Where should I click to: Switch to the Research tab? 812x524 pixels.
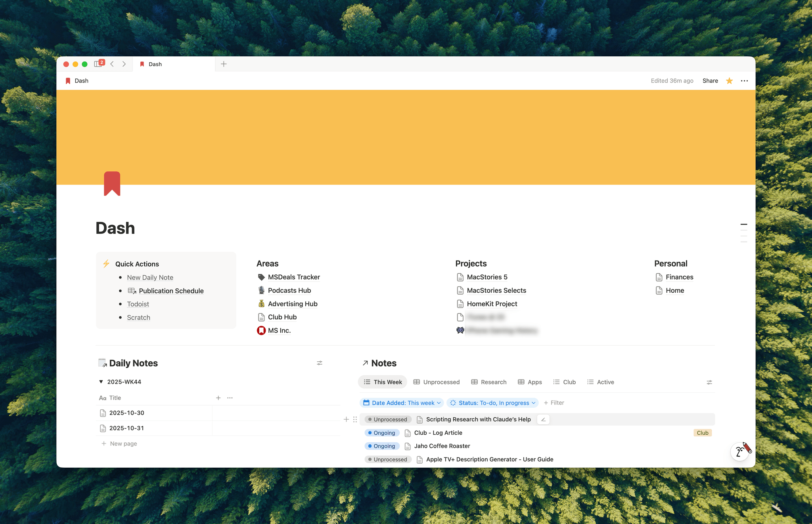(489, 382)
